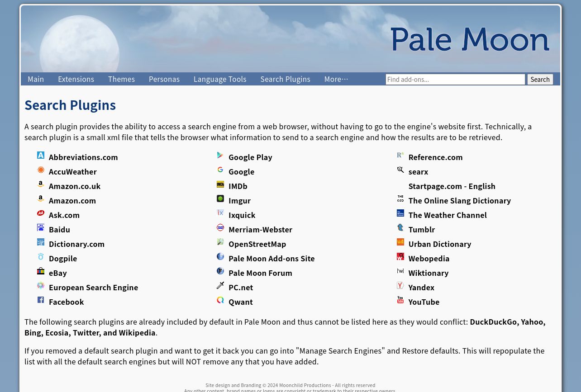Click the eBay bag icon
The image size is (581, 392).
tap(41, 271)
